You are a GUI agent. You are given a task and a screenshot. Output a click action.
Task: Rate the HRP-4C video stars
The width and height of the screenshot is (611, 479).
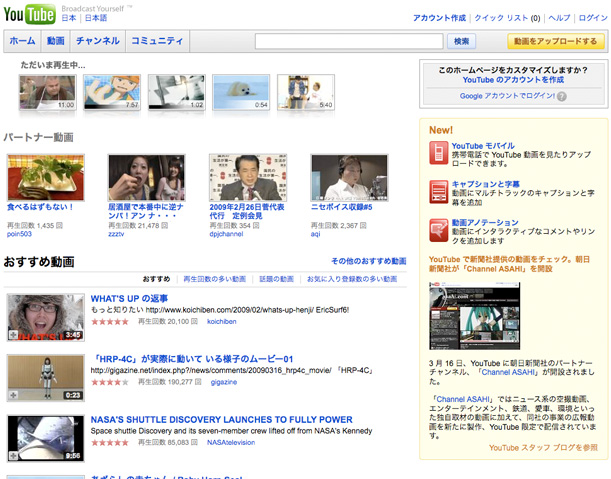pyautogui.click(x=109, y=382)
